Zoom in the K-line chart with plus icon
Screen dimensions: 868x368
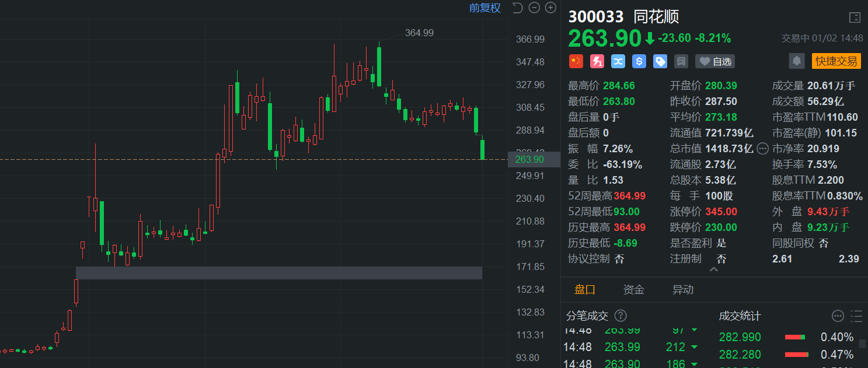550,8
